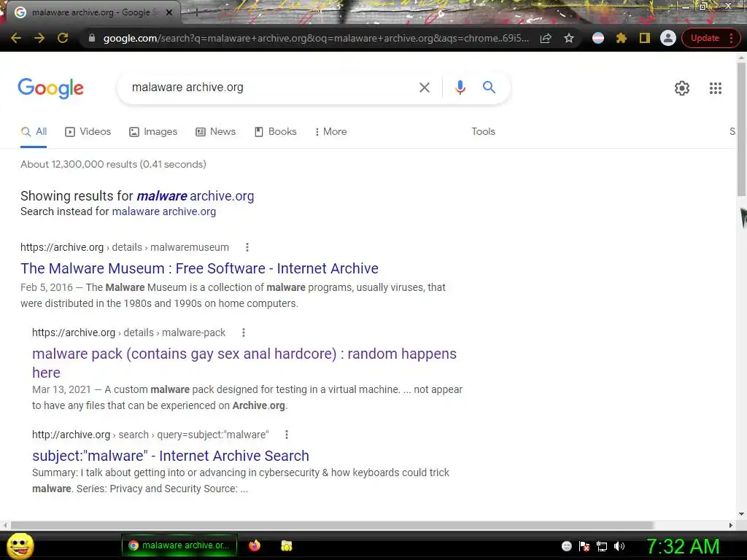Launch Firefox from the taskbar
The image size is (747, 560).
(x=255, y=545)
